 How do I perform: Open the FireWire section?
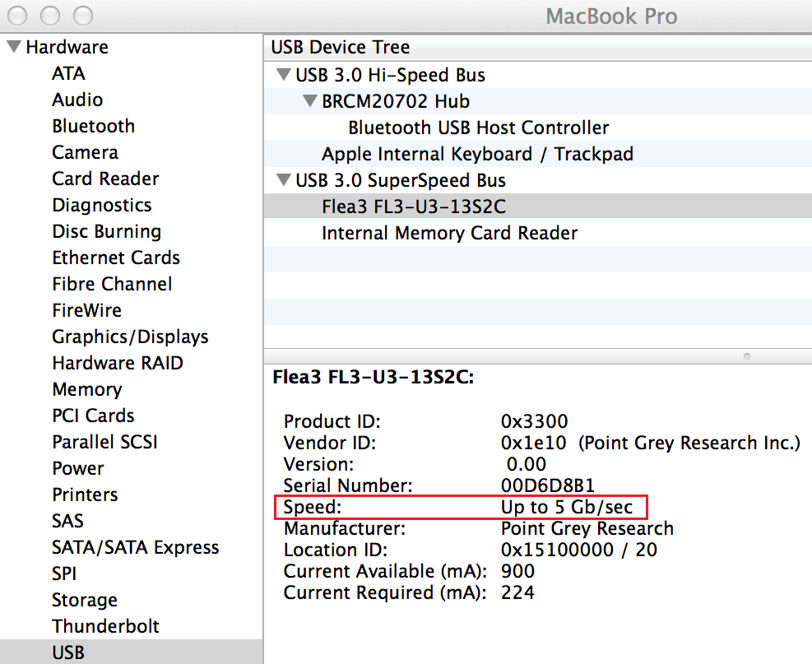tap(86, 310)
